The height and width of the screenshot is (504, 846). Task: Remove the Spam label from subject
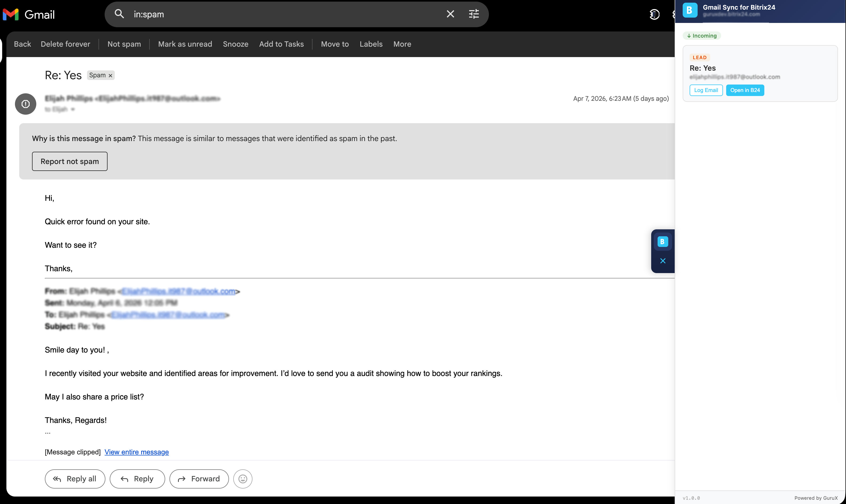110,75
